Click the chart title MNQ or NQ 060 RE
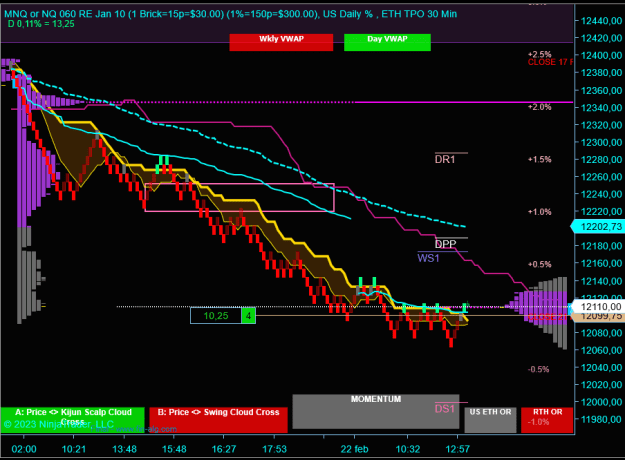 click(230, 14)
